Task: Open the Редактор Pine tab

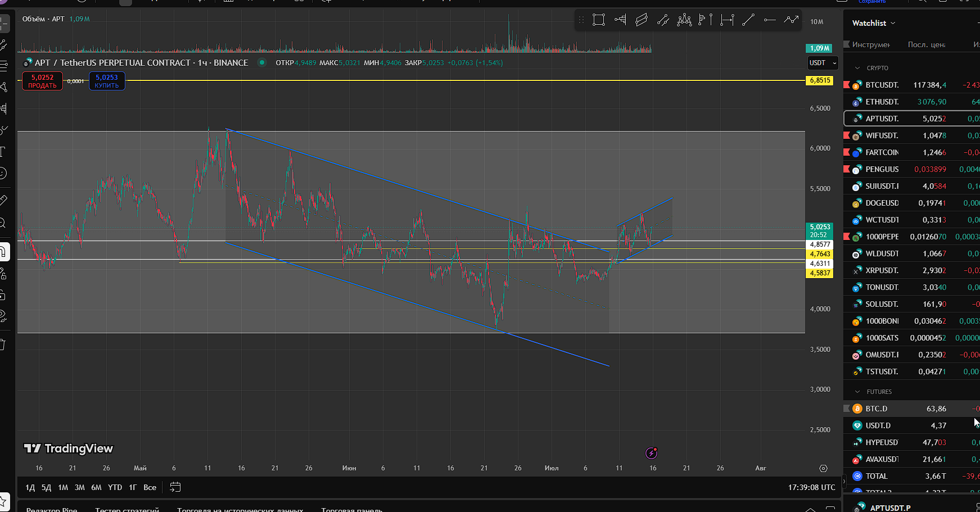Action: 52,509
